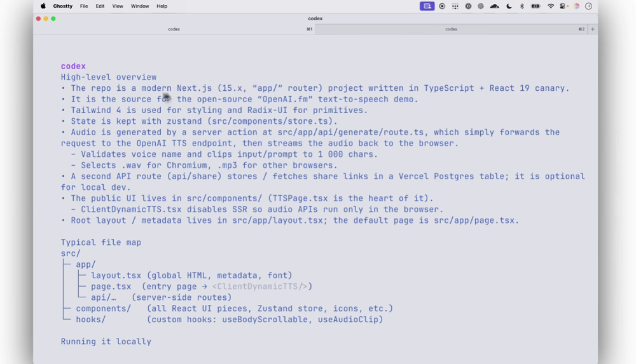Image resolution: width=636 pixels, height=364 pixels.
Task: Switch to the second codex tab
Action: 452,29
